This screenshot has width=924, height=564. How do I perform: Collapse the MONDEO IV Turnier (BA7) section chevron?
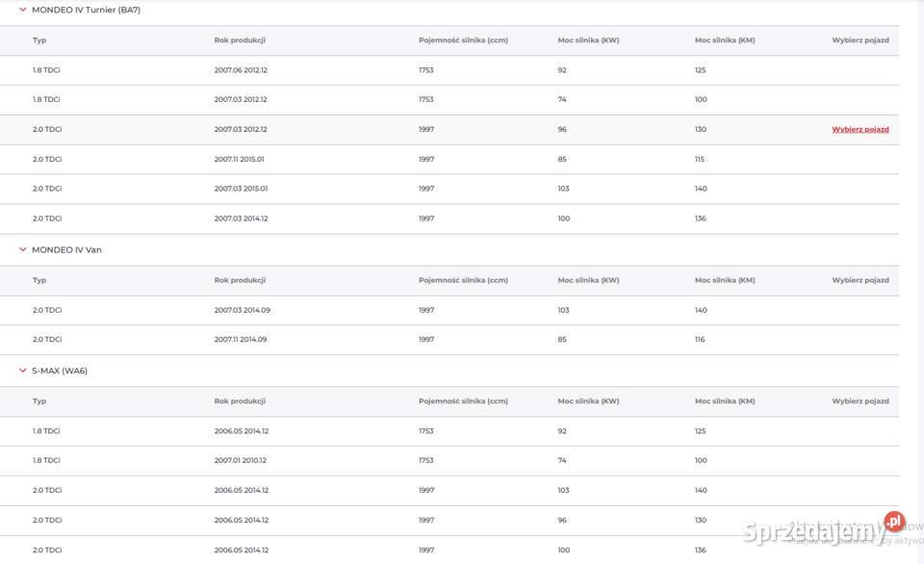point(22,10)
